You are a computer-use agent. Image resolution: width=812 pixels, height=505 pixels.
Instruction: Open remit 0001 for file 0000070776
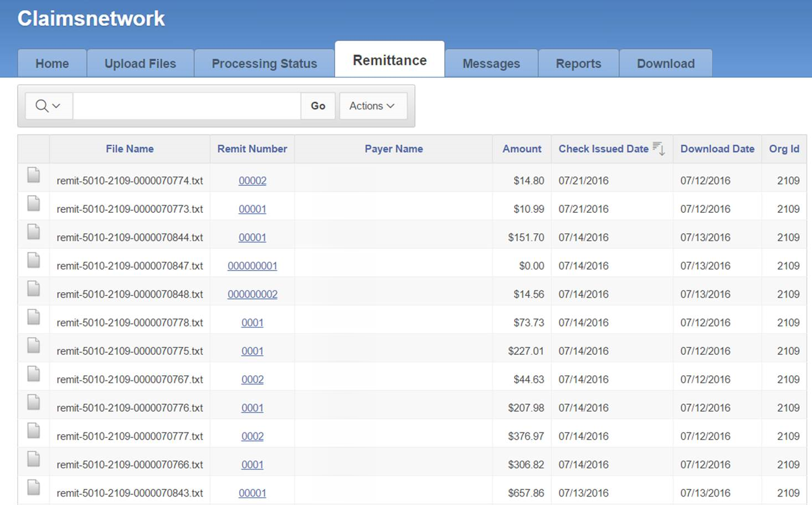(x=253, y=407)
